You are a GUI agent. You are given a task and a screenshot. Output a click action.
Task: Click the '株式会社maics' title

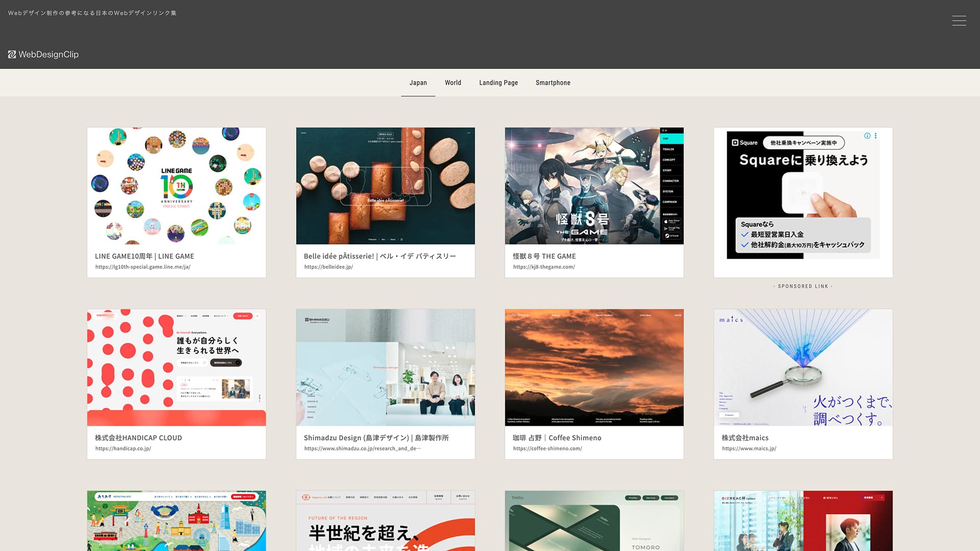pos(745,438)
